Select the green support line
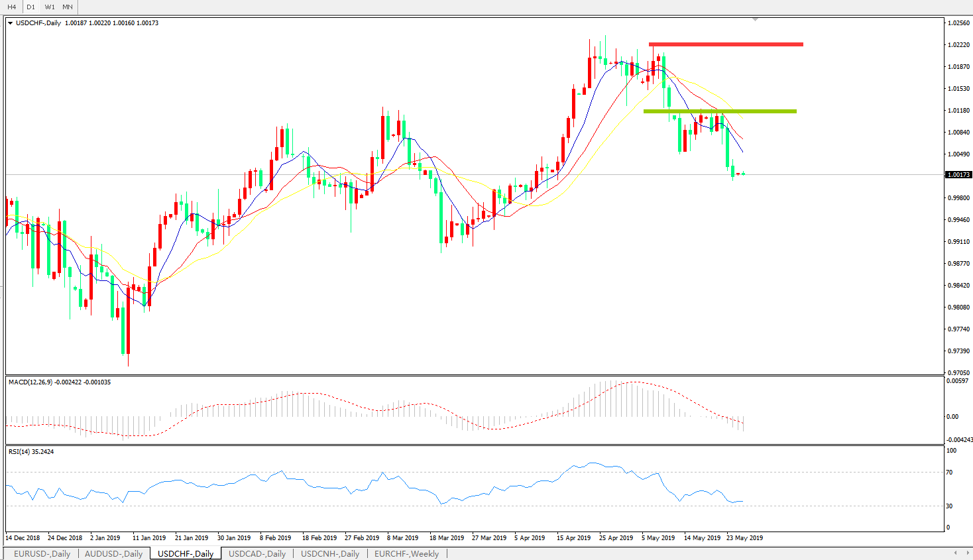Viewport: 973px width, 560px height. pos(720,111)
